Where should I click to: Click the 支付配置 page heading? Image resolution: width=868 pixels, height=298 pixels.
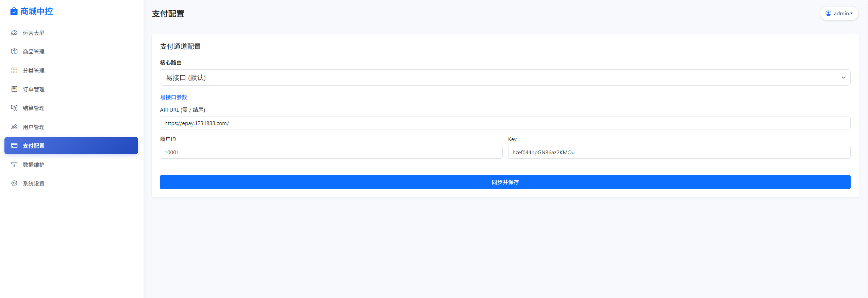(x=168, y=14)
